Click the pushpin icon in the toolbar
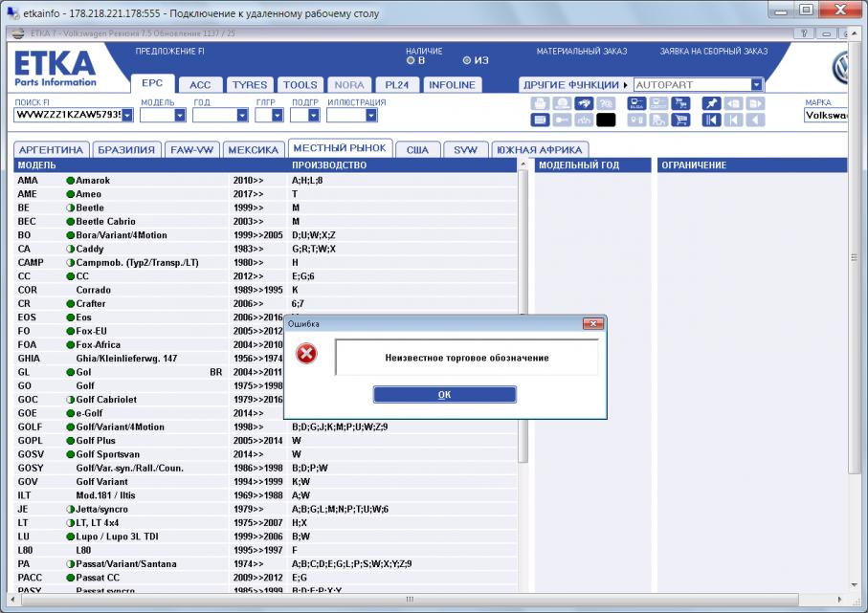The height and width of the screenshot is (613, 868). 711,103
